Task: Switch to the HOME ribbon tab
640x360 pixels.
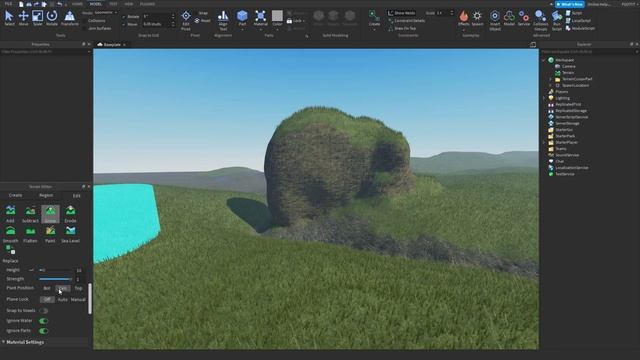Action: coord(77,4)
